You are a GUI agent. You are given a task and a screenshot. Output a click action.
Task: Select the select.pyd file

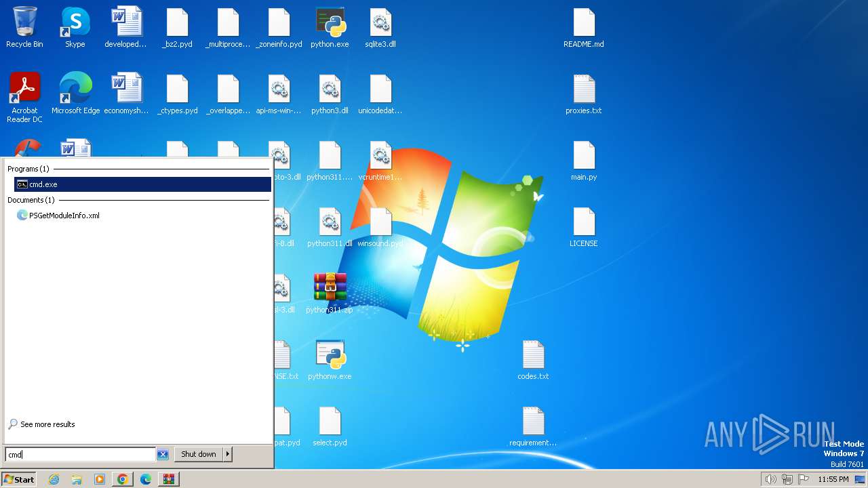(x=330, y=426)
